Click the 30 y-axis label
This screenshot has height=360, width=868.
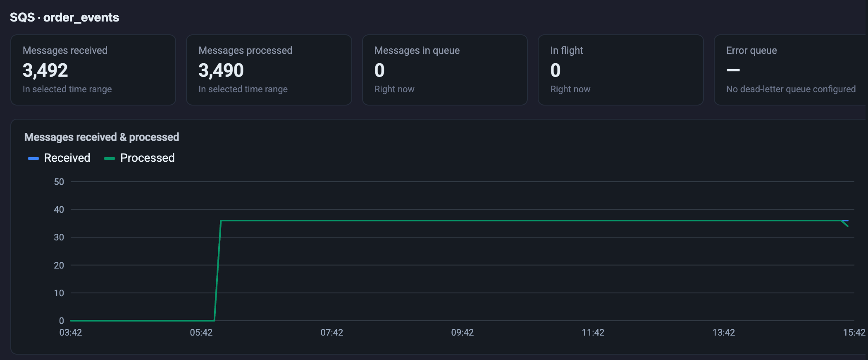tap(59, 237)
